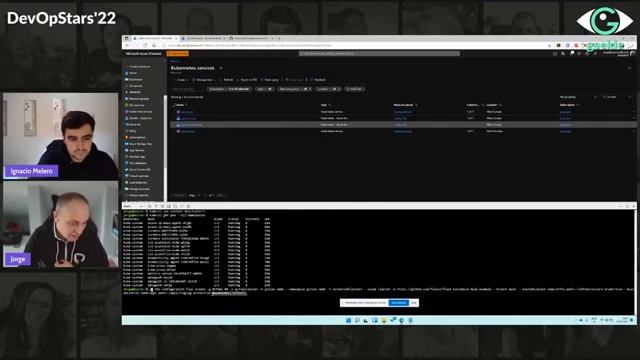Open query for Kubernetes services
This screenshot has width=640, height=360.
270,80
